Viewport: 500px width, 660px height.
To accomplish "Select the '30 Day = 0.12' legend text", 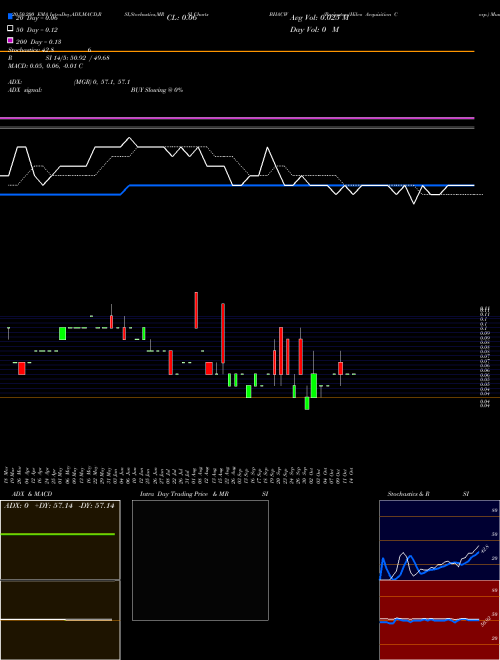I will click(37, 30).
